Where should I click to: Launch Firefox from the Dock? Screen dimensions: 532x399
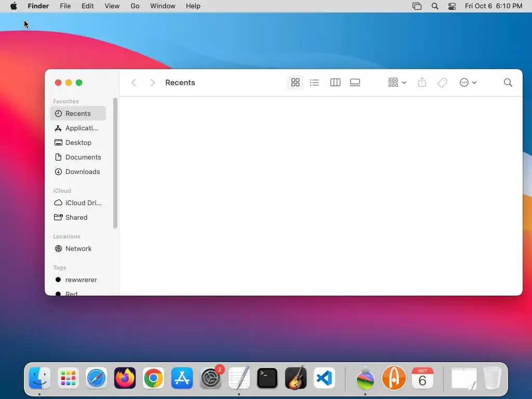click(125, 378)
